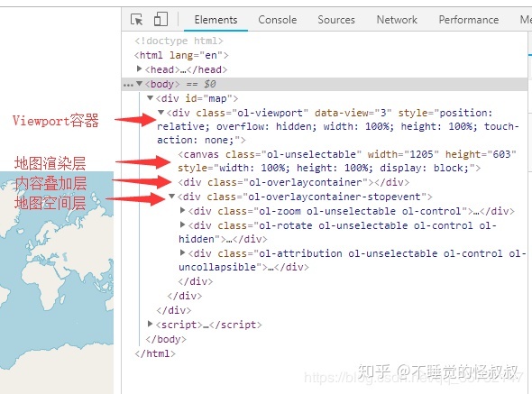532x394 pixels.
Task: Click the closing </body> tag
Action: click(x=166, y=339)
